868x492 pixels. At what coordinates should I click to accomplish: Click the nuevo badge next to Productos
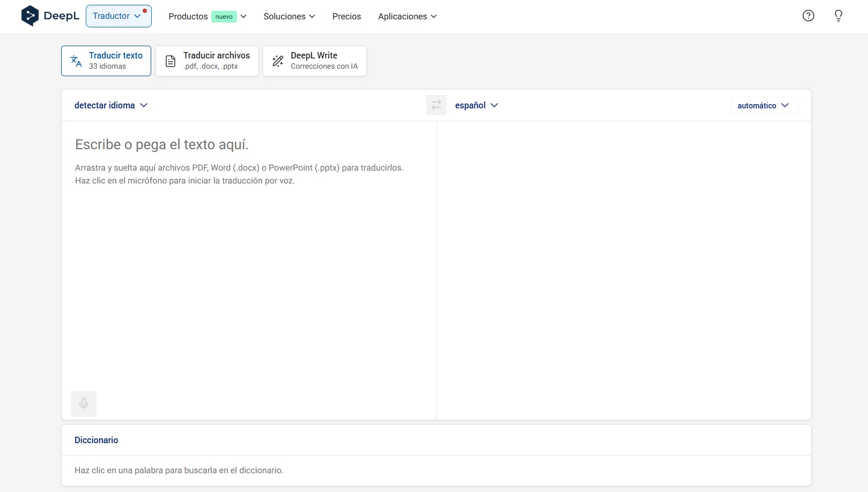tap(224, 17)
